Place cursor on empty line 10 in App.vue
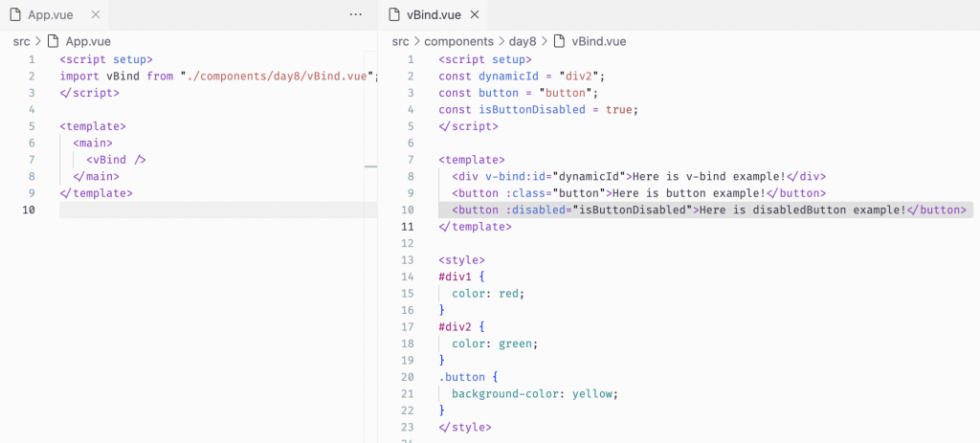Screen dimensions: 980x443 click(x=218, y=210)
